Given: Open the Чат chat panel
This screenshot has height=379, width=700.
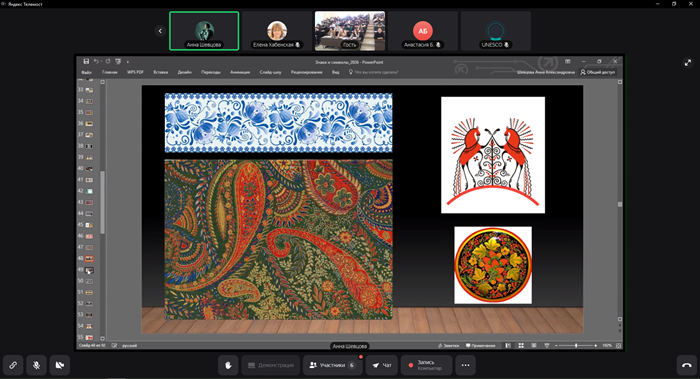Looking at the screenshot, I should (382, 365).
